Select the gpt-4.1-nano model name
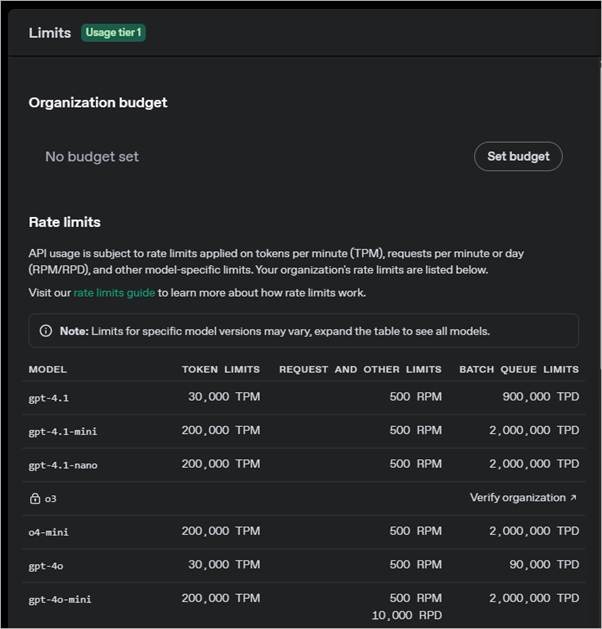The image size is (602, 629). [63, 465]
